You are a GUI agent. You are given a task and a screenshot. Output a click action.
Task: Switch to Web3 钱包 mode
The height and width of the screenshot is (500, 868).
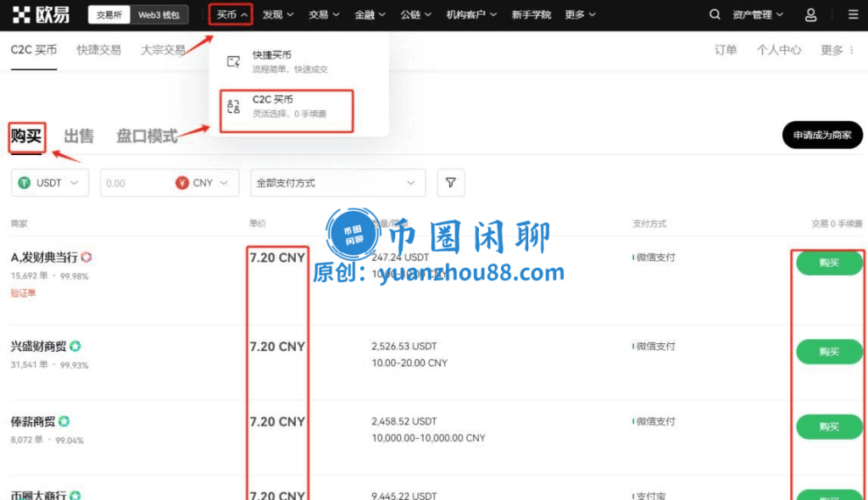(159, 15)
